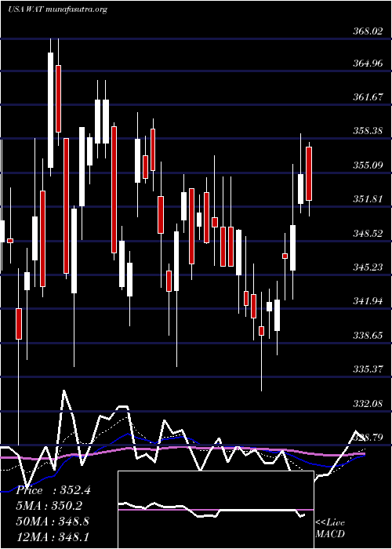Click the 348.52 price axis label
392x549 pixels.
368,234
